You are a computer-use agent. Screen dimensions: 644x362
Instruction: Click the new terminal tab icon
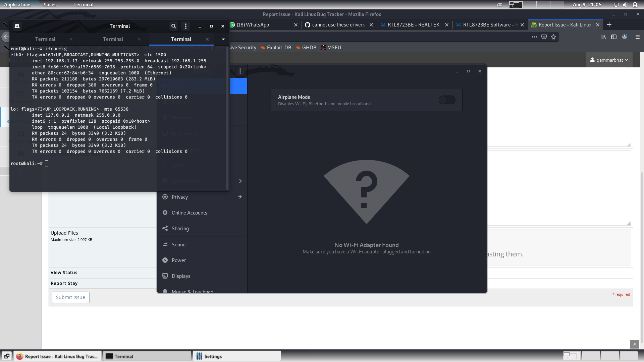[17, 26]
